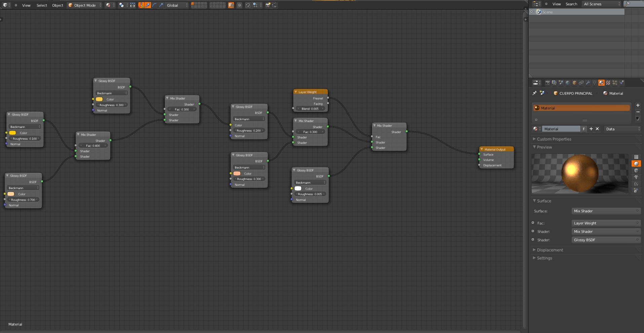Open the Particles properties tab
Screen dimensions: 644x333
pyautogui.click(x=615, y=83)
